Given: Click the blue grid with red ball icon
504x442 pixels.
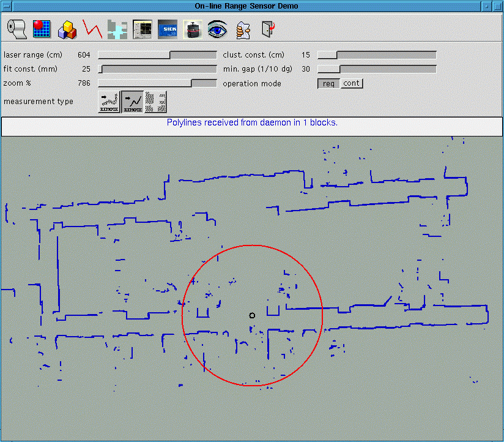Looking at the screenshot, I should point(41,29).
